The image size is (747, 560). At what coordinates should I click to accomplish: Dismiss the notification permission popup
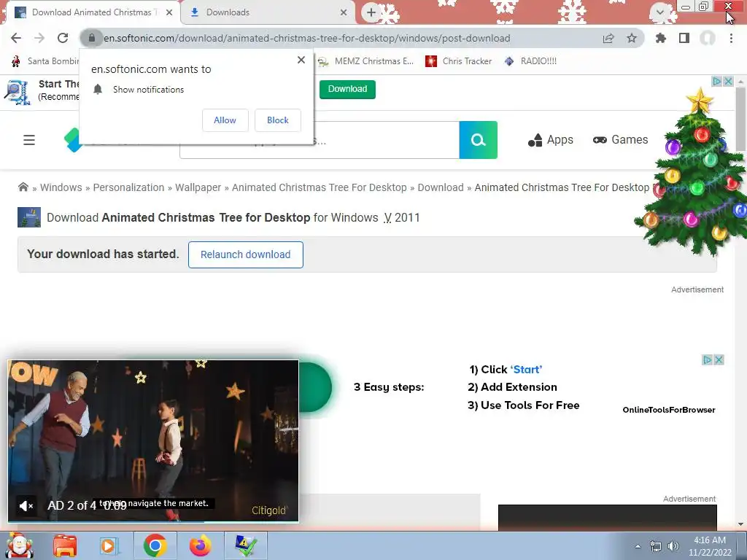coord(301,60)
